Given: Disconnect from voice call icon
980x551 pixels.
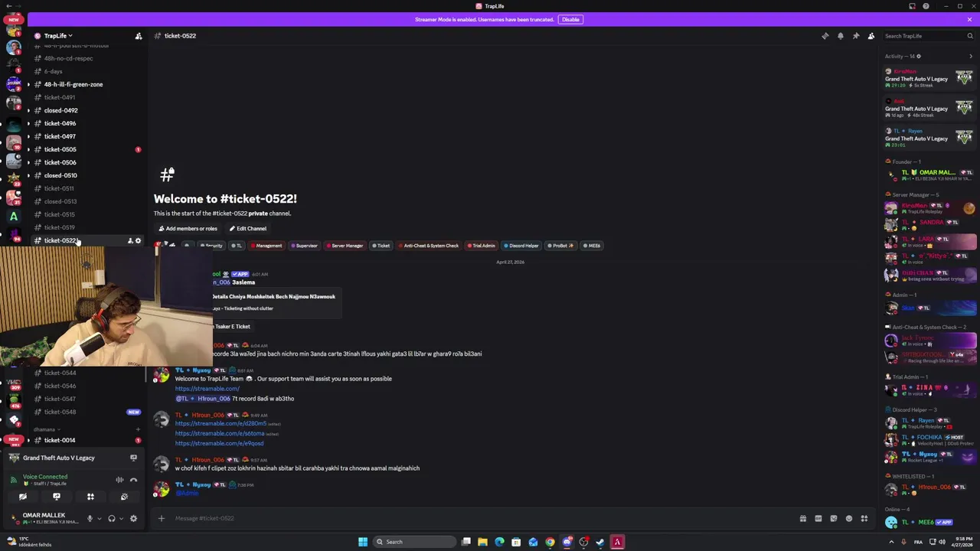Looking at the screenshot, I should click(133, 480).
